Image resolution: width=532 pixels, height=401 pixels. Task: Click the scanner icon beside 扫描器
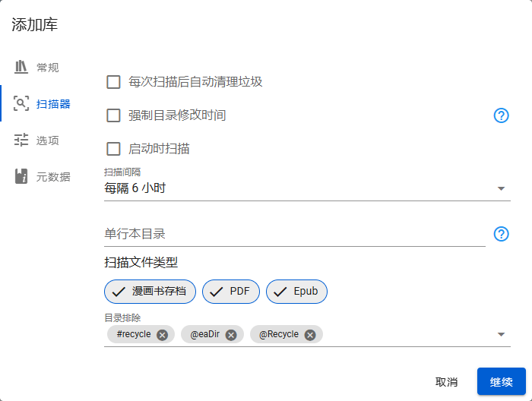tap(21, 103)
